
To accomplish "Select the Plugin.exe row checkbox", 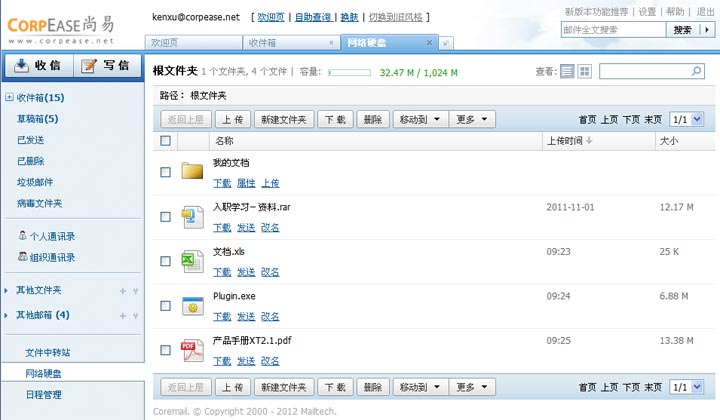I will point(166,307).
